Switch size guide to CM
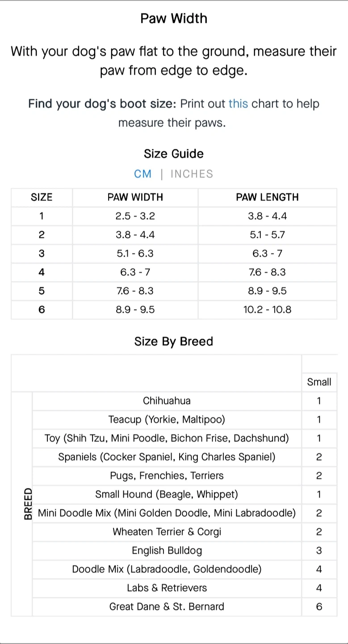The image size is (348, 644). tap(143, 174)
